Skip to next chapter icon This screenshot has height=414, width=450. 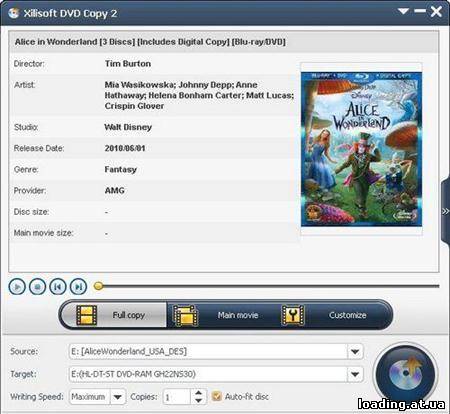point(78,287)
